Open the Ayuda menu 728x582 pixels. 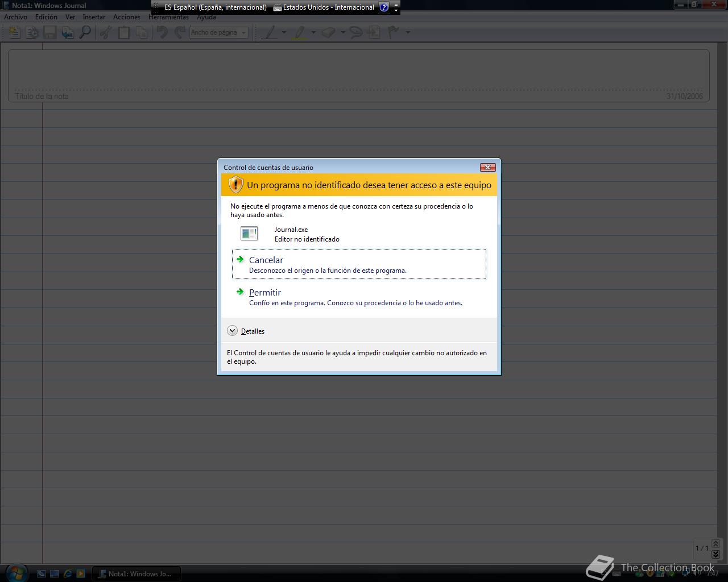click(206, 17)
